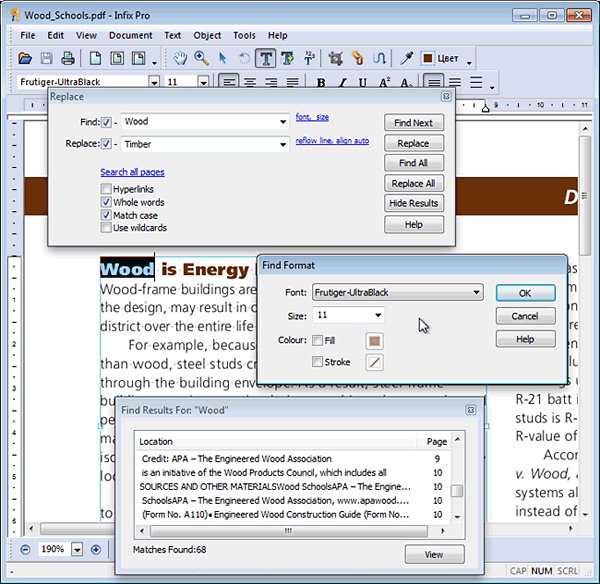600x584 pixels.
Task: Click the Open file folder icon
Action: coord(25,59)
